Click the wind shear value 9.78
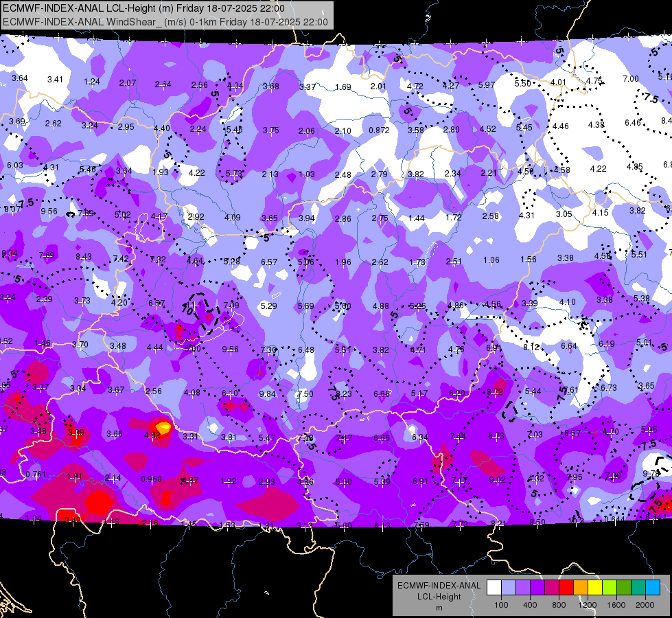The height and width of the screenshot is (618, 672). click(x=651, y=474)
